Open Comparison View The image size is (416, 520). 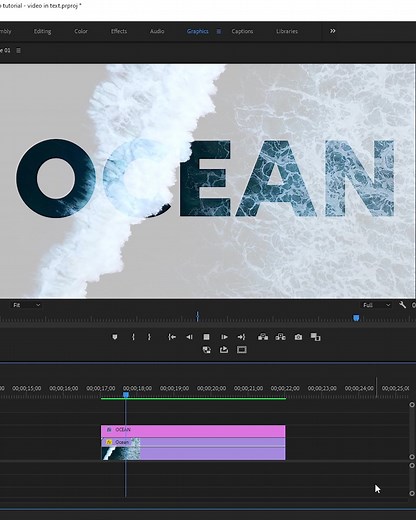click(x=315, y=337)
